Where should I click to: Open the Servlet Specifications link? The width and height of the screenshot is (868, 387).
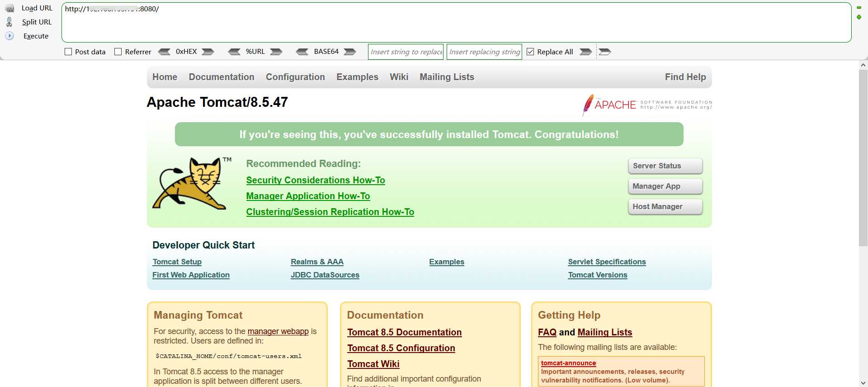click(x=607, y=262)
